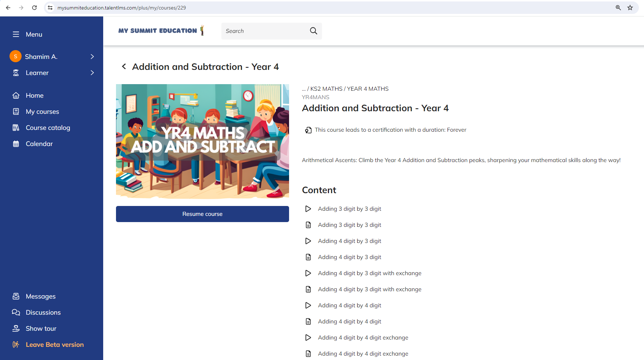Click document icon for Adding 4 digit by 4 digit
The height and width of the screenshot is (360, 644).
pyautogui.click(x=308, y=322)
